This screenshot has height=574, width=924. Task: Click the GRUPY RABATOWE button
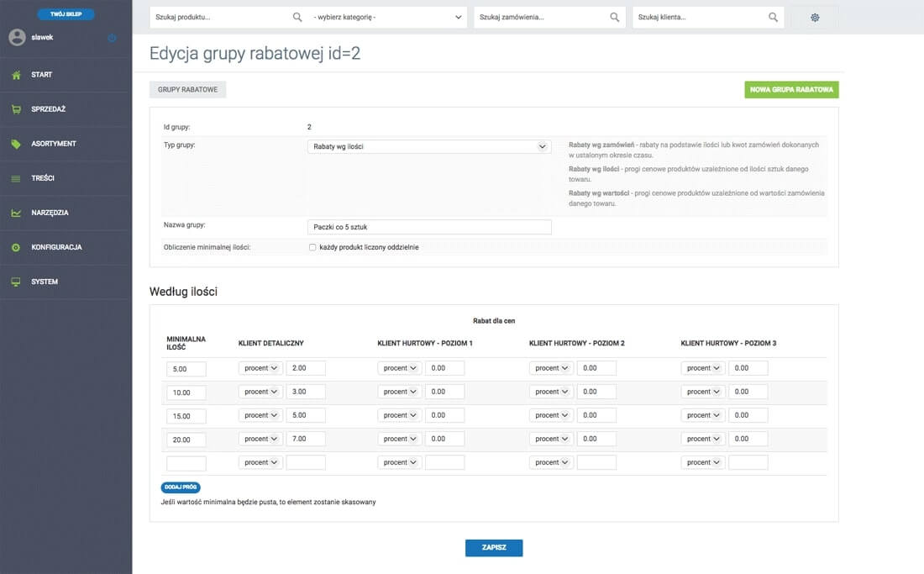[x=187, y=90]
